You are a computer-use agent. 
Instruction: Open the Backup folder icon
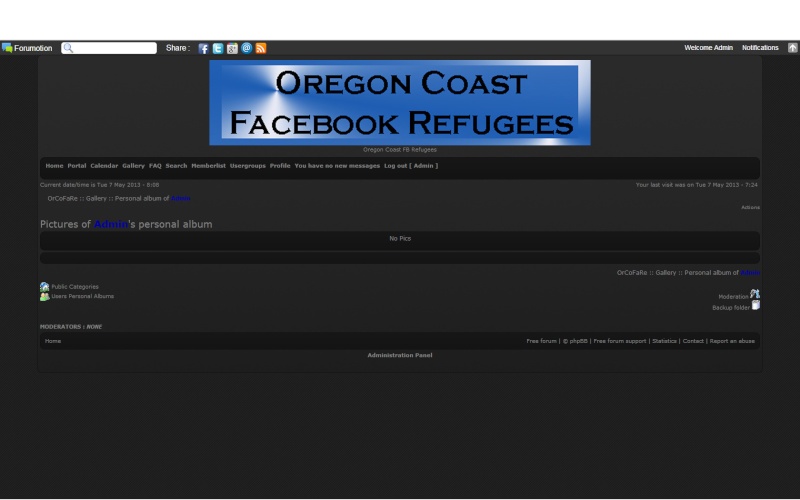756,305
